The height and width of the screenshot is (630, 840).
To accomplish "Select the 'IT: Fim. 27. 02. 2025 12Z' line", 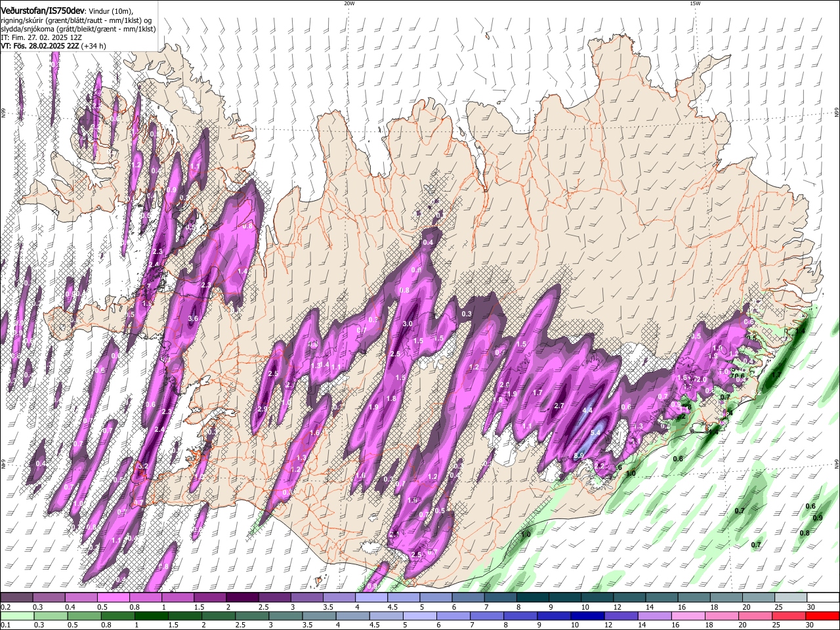I will [41, 38].
